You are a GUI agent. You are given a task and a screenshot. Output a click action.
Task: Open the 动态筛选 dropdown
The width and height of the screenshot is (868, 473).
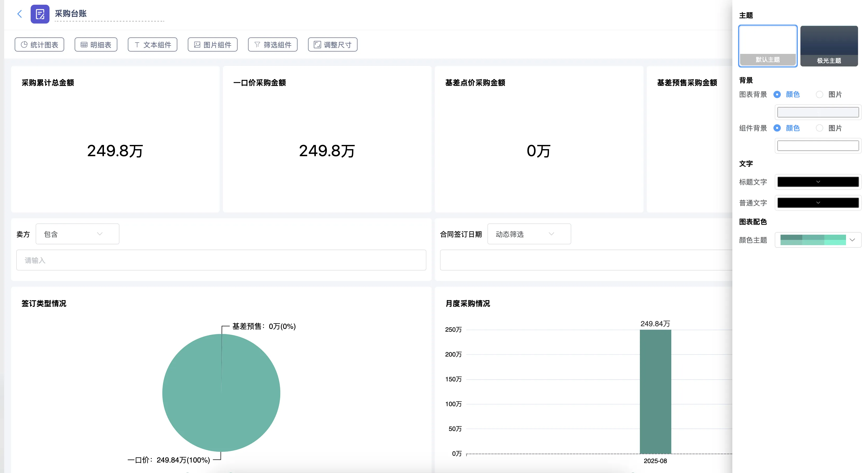click(x=529, y=234)
